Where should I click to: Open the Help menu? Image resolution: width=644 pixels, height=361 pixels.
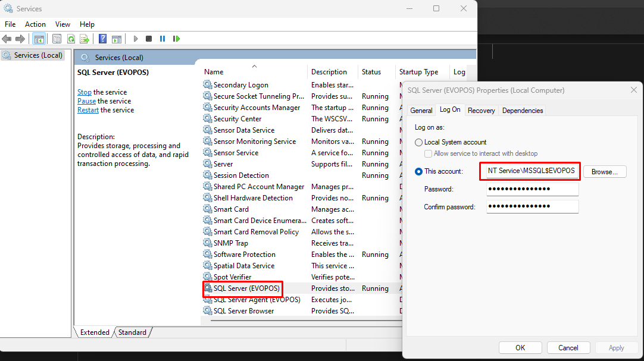[x=87, y=24]
